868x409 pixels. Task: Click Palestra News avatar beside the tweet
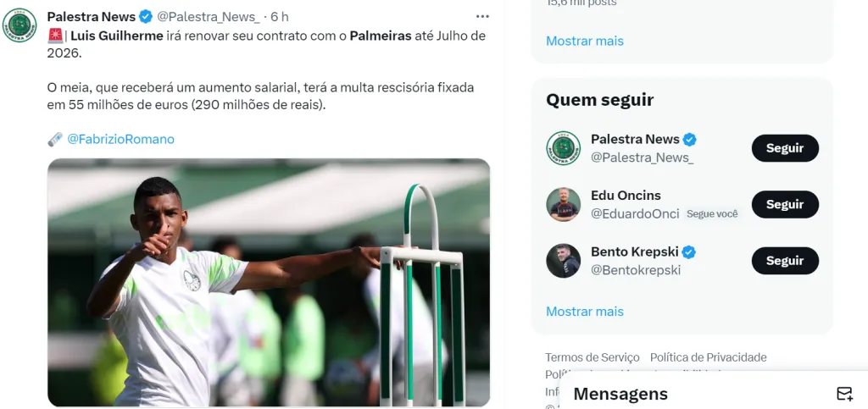tap(19, 25)
